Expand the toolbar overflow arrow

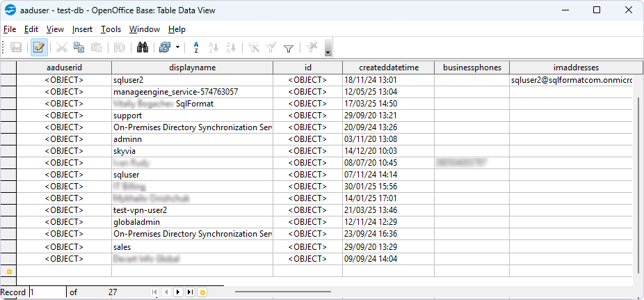(328, 48)
